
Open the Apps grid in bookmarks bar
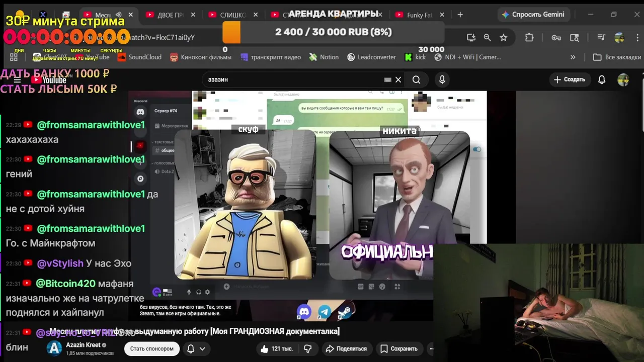coord(14,57)
